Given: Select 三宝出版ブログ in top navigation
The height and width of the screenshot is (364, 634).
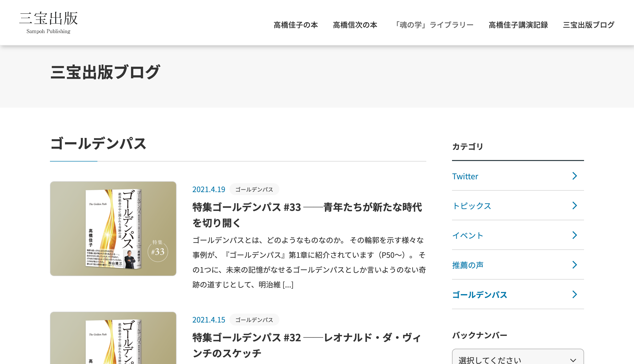Looking at the screenshot, I should (x=589, y=25).
